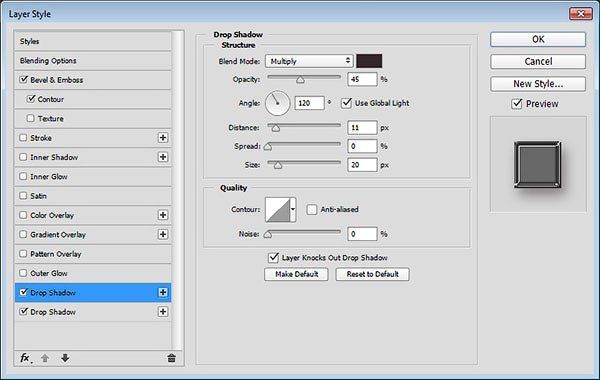Click the Spread value field
Viewport: 600px width, 380px height.
[x=362, y=146]
